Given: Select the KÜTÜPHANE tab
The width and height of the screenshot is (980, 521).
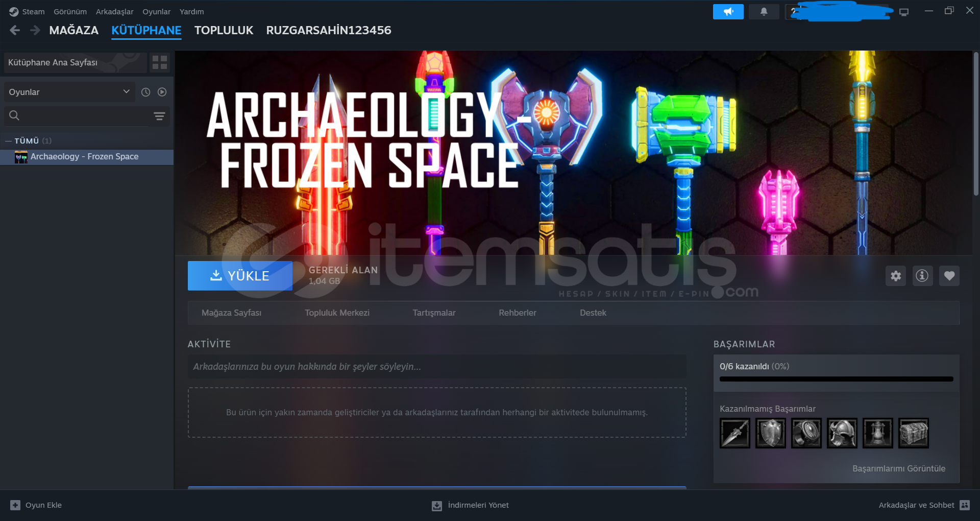Looking at the screenshot, I should point(146,30).
